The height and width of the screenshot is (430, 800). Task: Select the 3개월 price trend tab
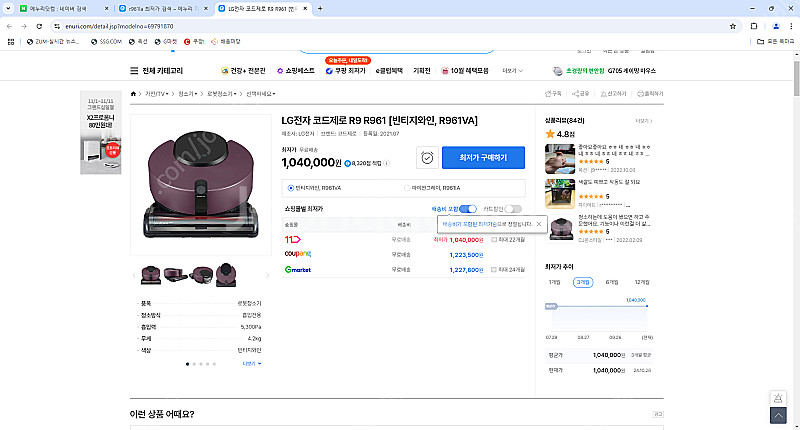583,282
